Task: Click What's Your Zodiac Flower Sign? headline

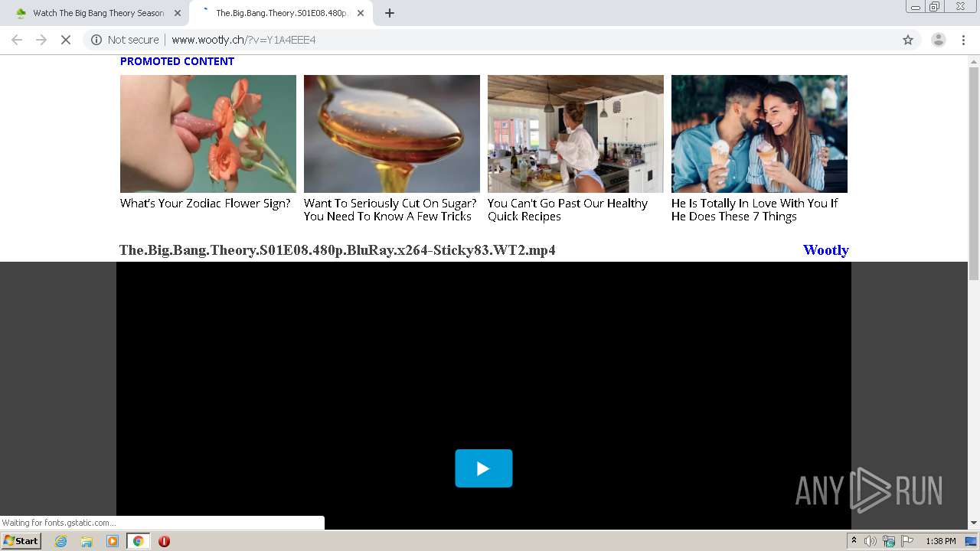Action: [x=205, y=204]
